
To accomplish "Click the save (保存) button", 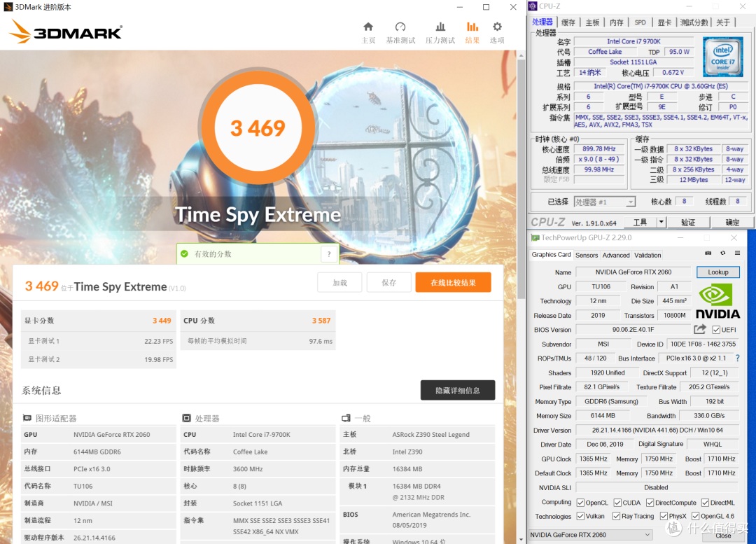I will (x=388, y=283).
